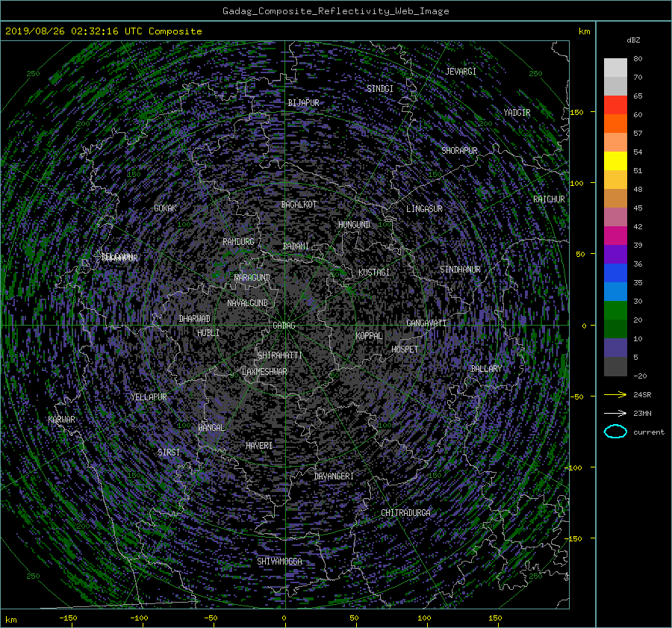
Task: Click the SINDGI city label
Action: (380, 89)
